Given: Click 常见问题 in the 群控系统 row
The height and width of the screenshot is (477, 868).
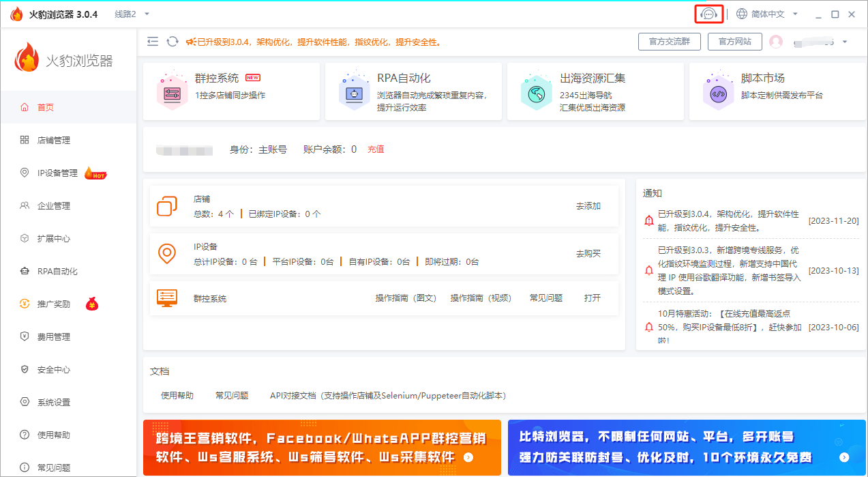Looking at the screenshot, I should pos(546,298).
